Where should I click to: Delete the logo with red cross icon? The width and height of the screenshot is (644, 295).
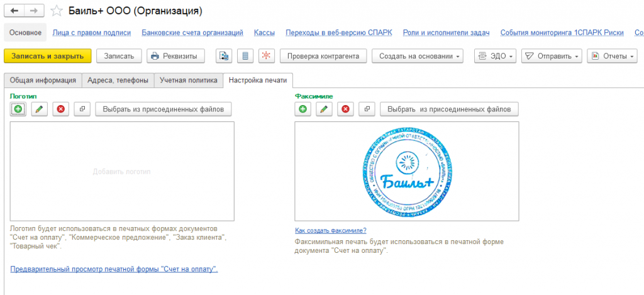[61, 109]
